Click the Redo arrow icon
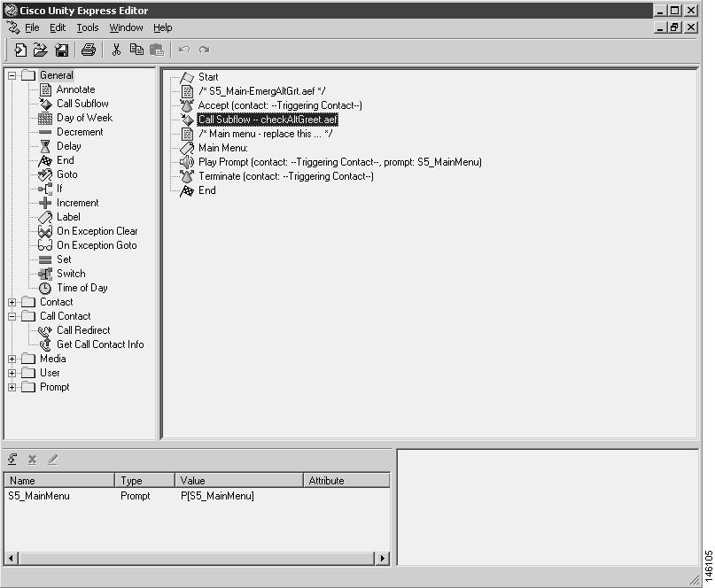 pos(205,50)
